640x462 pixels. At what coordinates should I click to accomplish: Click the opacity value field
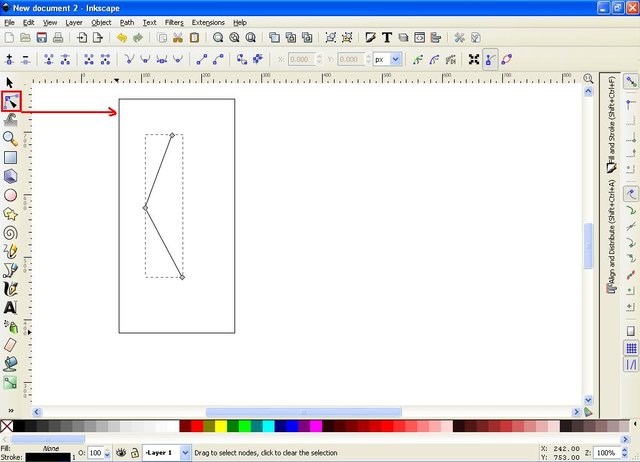pyautogui.click(x=96, y=453)
